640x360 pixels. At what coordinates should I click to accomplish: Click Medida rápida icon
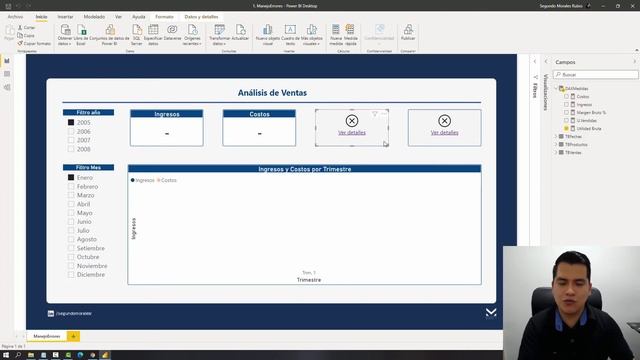click(x=350, y=30)
